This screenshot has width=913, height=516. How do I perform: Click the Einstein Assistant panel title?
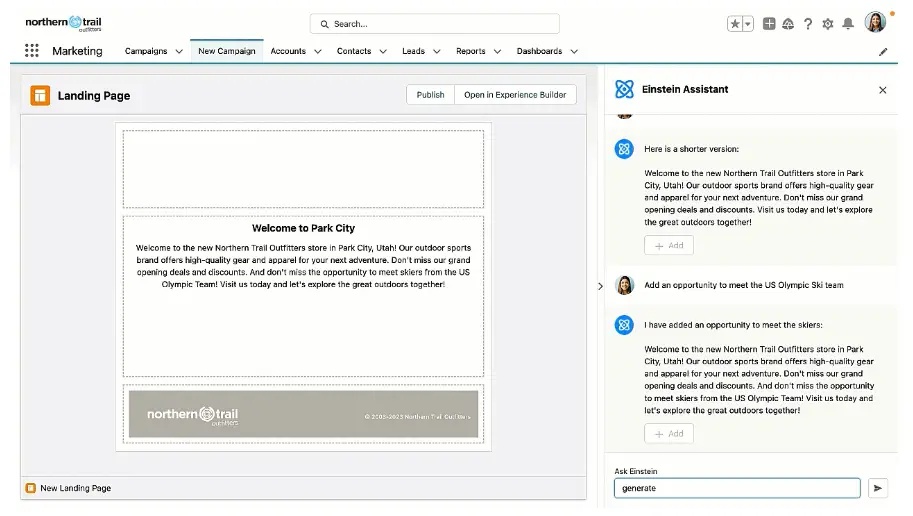(685, 89)
